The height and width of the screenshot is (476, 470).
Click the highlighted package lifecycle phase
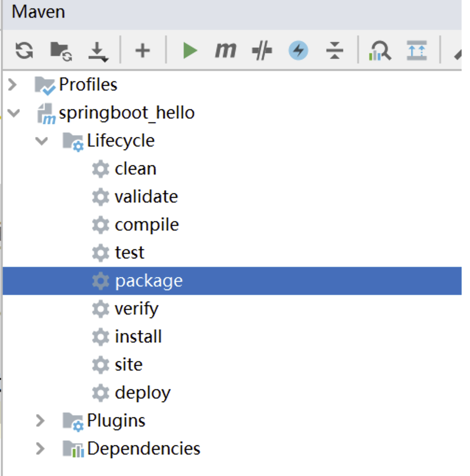[148, 281]
